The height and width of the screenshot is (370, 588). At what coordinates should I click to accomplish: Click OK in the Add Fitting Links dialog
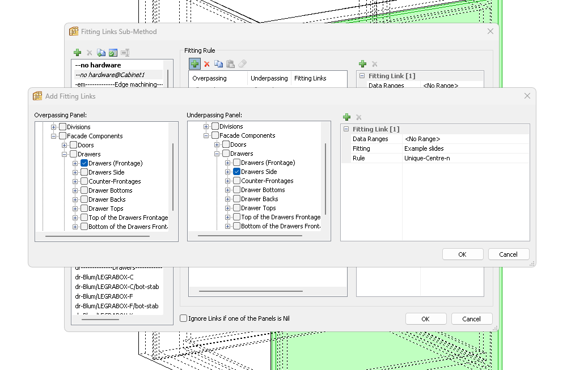click(x=462, y=254)
